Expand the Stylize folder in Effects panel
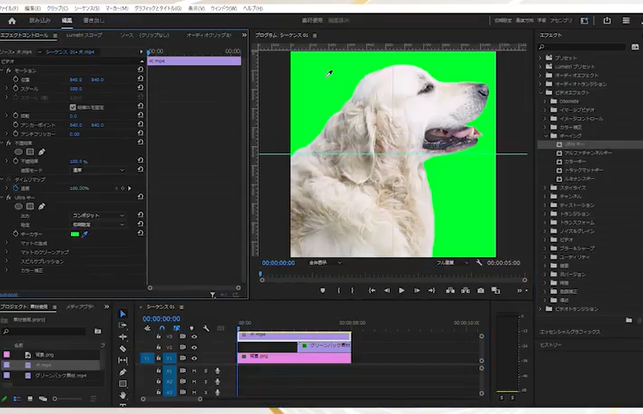643x414 pixels. tap(547, 187)
